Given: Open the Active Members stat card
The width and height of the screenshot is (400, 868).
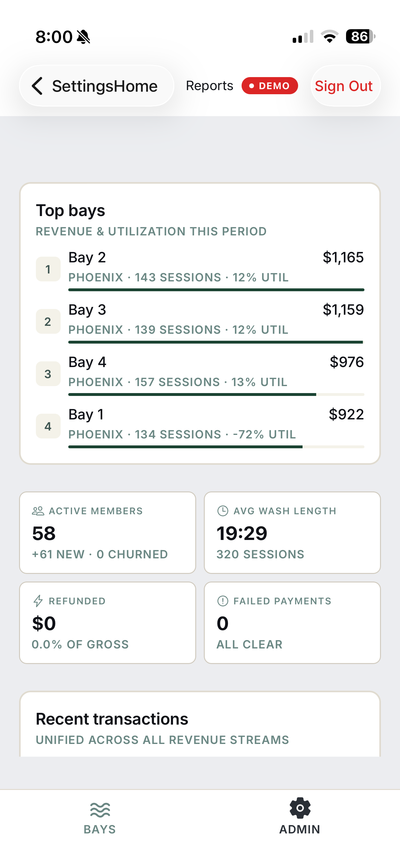Looking at the screenshot, I should (108, 532).
